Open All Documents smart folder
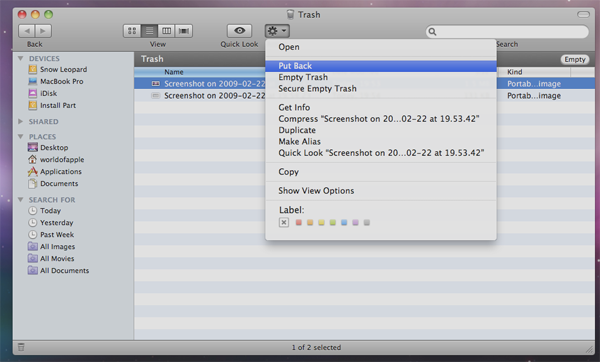 59,271
